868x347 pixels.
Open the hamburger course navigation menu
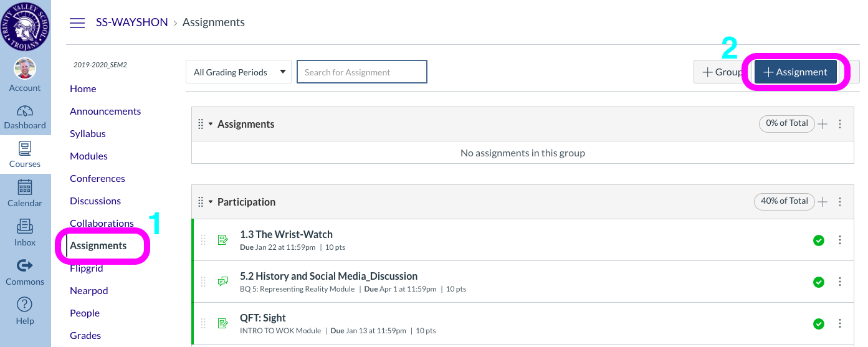[77, 23]
